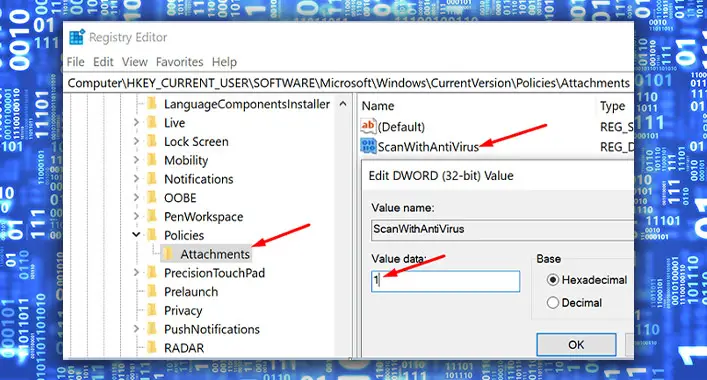Select the Notifications tree item label
Viewport: 707px width, 380px height.
[x=198, y=179]
